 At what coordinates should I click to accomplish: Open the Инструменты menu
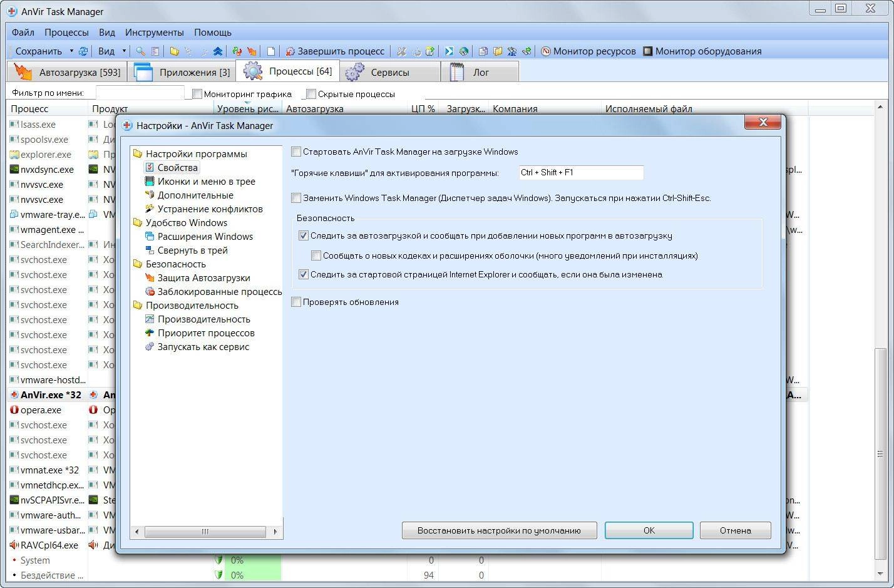(154, 32)
